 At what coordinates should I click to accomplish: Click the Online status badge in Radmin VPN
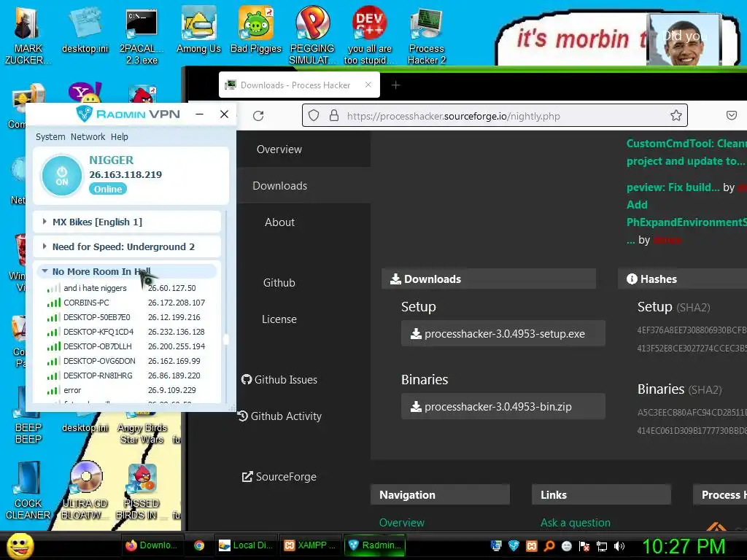click(108, 189)
